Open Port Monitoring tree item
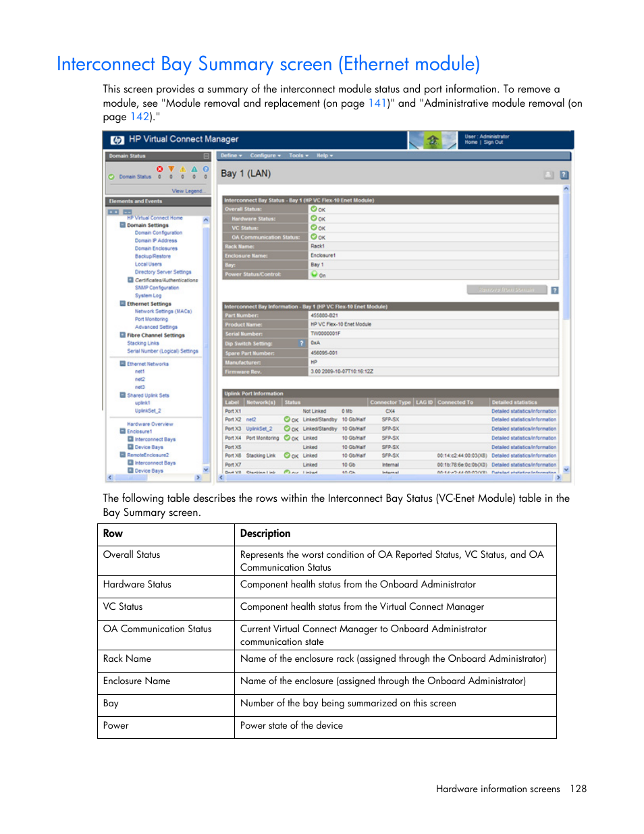This screenshot has height=834, width=644. tap(151, 319)
